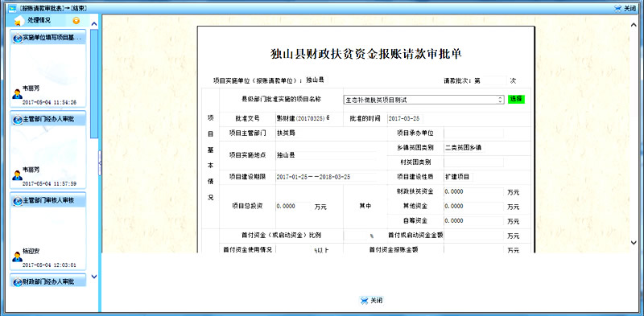Click the 项目主管部门 field 扶贫局
Viewport: 644px width, 316px height.
click(x=326, y=133)
